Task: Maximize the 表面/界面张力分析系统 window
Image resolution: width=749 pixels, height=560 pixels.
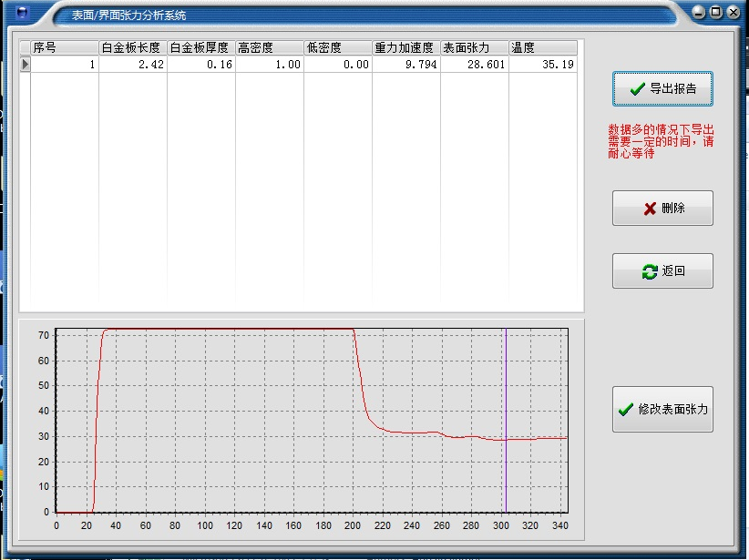Action: coord(715,13)
